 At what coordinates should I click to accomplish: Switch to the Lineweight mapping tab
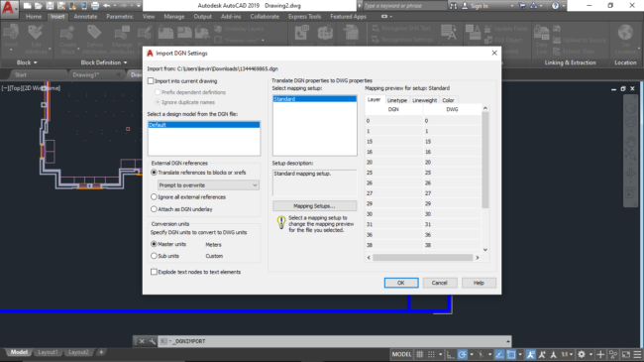click(424, 100)
